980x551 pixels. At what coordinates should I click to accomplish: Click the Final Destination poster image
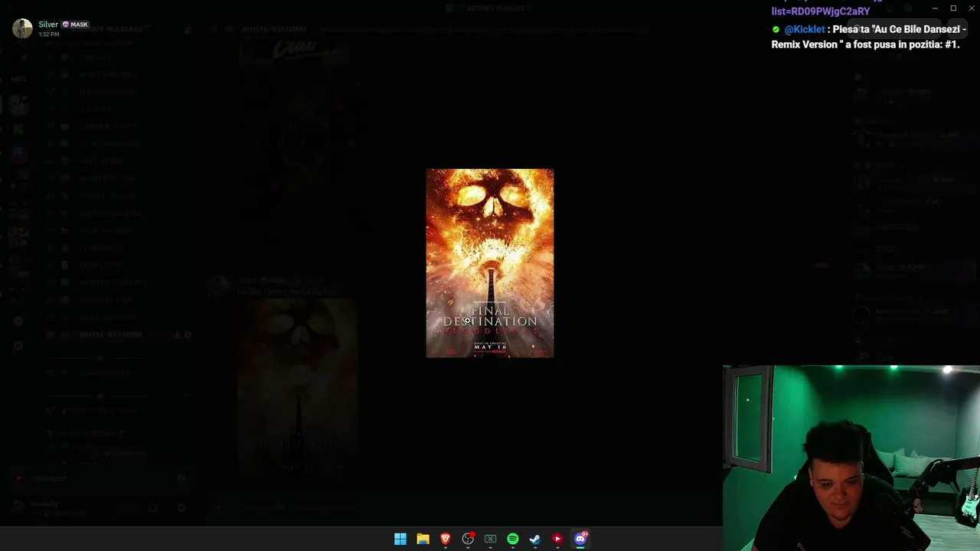490,263
